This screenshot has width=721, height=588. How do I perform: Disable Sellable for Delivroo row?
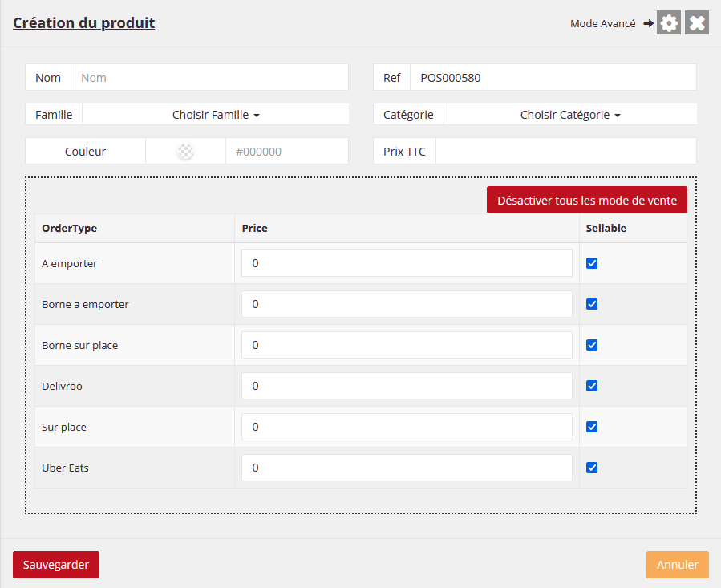point(592,386)
